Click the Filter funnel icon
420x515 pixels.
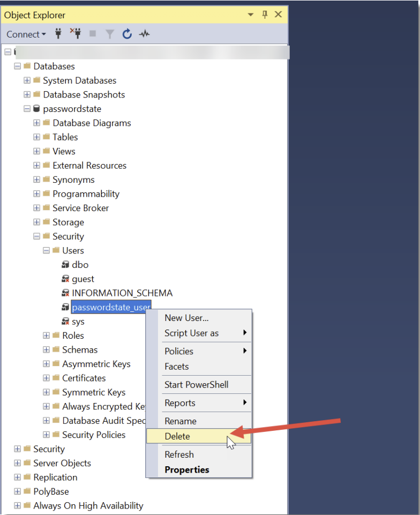tap(110, 34)
